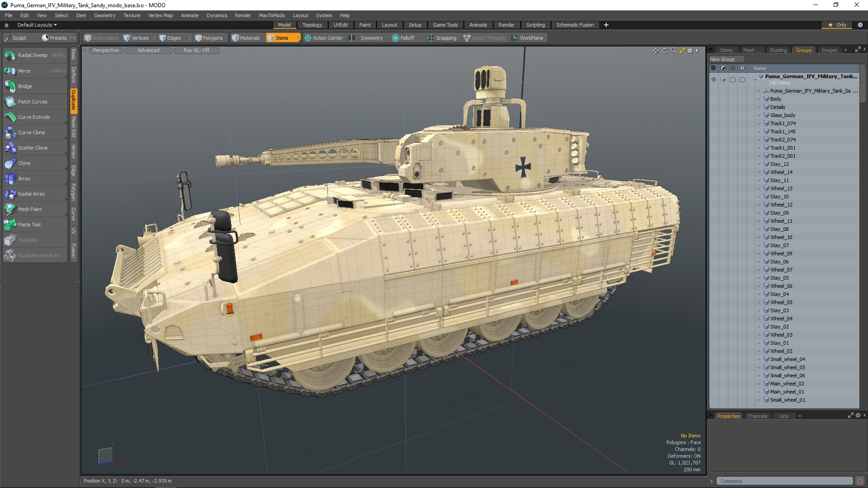Choose the Scatter Clone tool

pos(35,148)
